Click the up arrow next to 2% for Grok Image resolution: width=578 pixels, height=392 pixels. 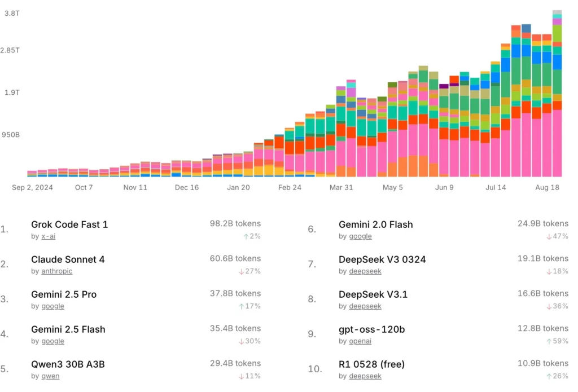(246, 236)
